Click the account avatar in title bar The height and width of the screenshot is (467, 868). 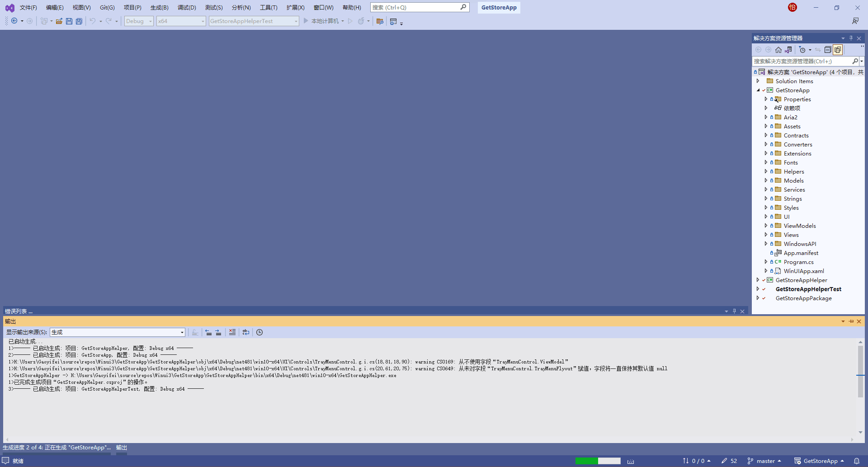pos(793,7)
